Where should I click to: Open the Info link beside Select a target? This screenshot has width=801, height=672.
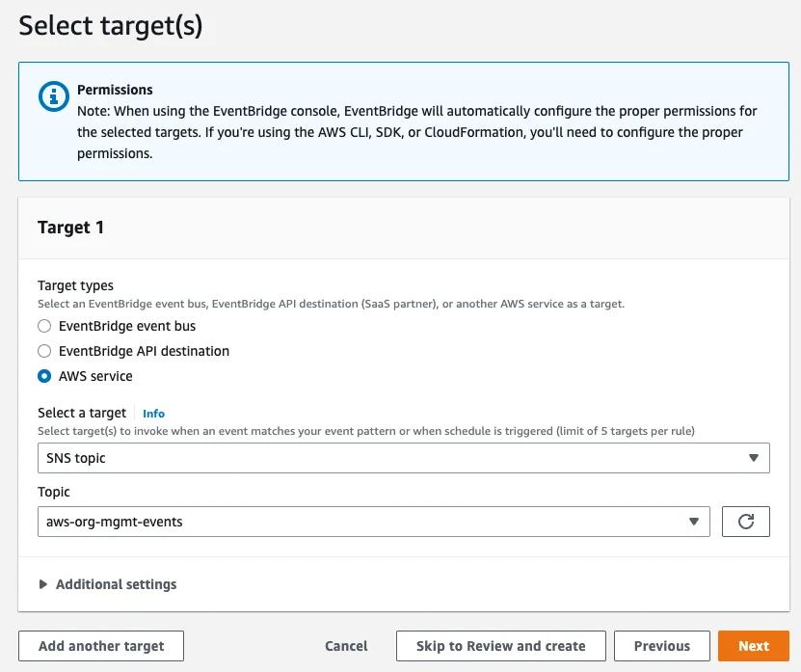pyautogui.click(x=153, y=414)
